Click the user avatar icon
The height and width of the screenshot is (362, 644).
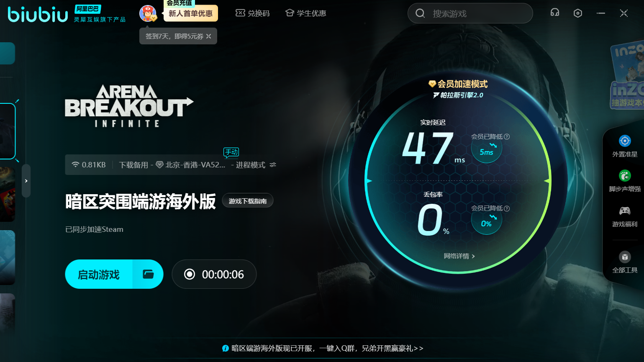tap(147, 13)
